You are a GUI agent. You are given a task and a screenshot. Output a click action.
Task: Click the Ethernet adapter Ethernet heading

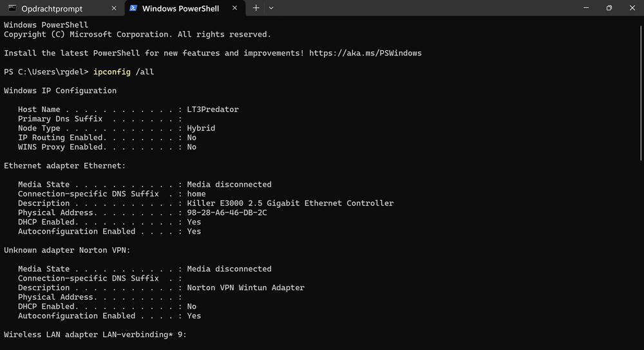(x=65, y=166)
